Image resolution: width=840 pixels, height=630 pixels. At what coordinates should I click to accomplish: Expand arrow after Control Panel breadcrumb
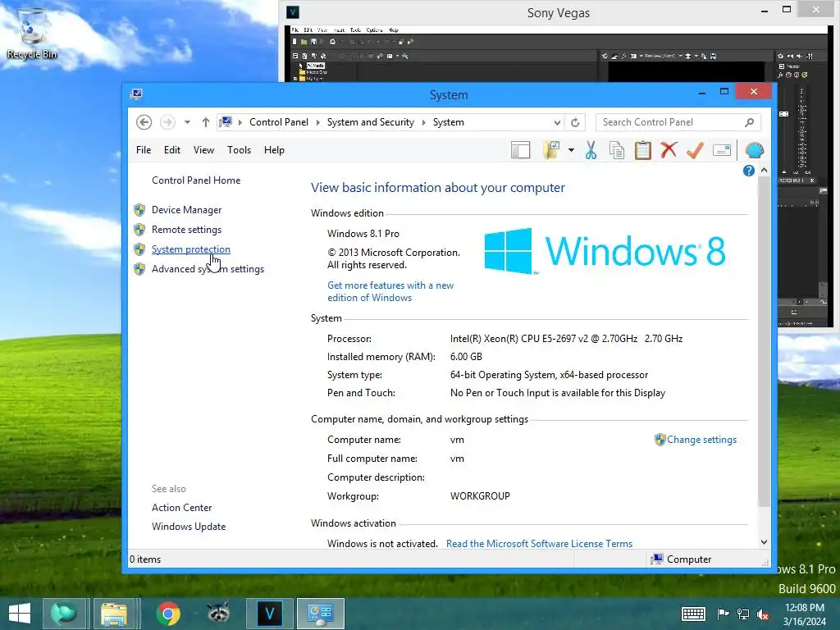tap(317, 122)
